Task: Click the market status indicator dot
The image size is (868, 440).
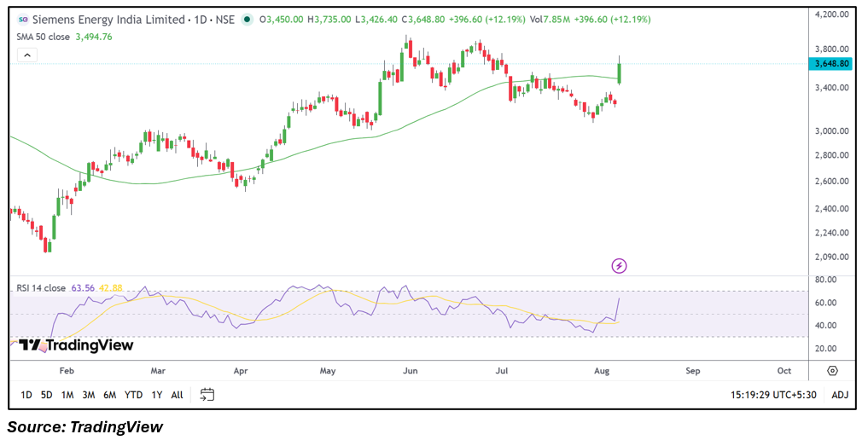Action: [x=248, y=20]
